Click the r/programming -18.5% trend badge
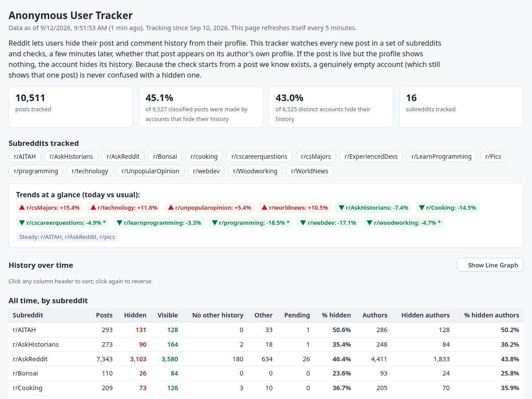 (250, 223)
